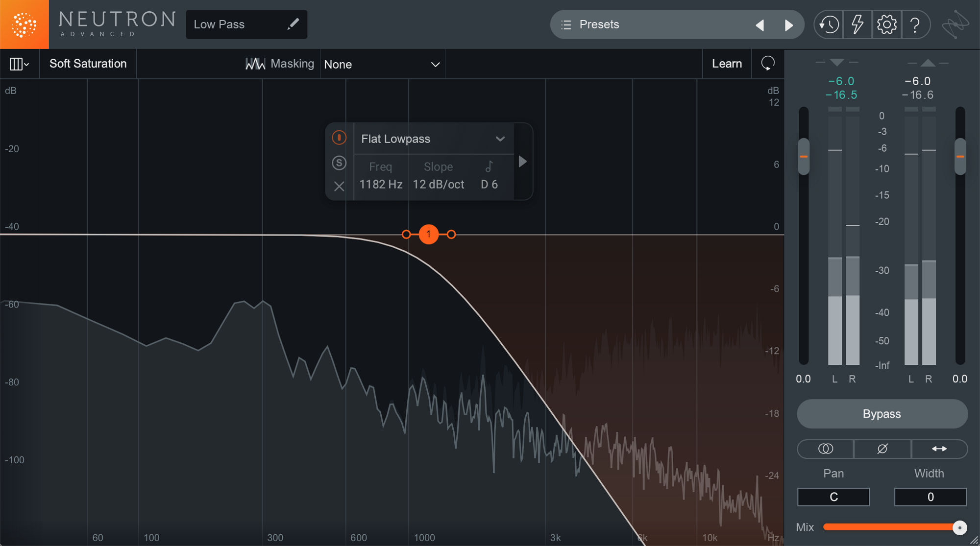Open the settings gear
980x546 pixels.
click(x=886, y=24)
